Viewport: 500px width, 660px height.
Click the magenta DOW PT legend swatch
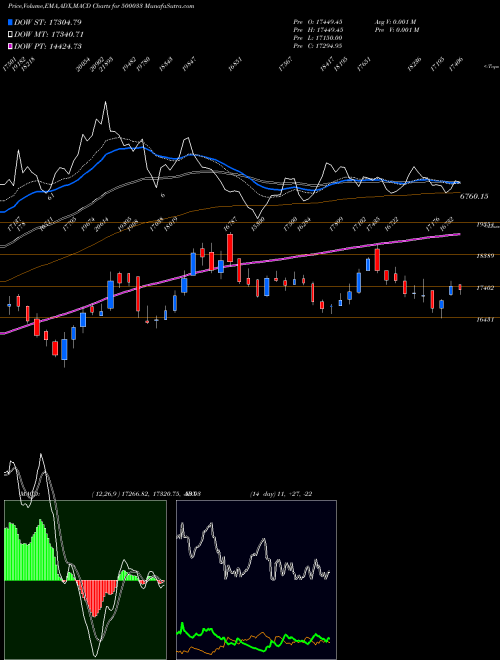(x=10, y=47)
